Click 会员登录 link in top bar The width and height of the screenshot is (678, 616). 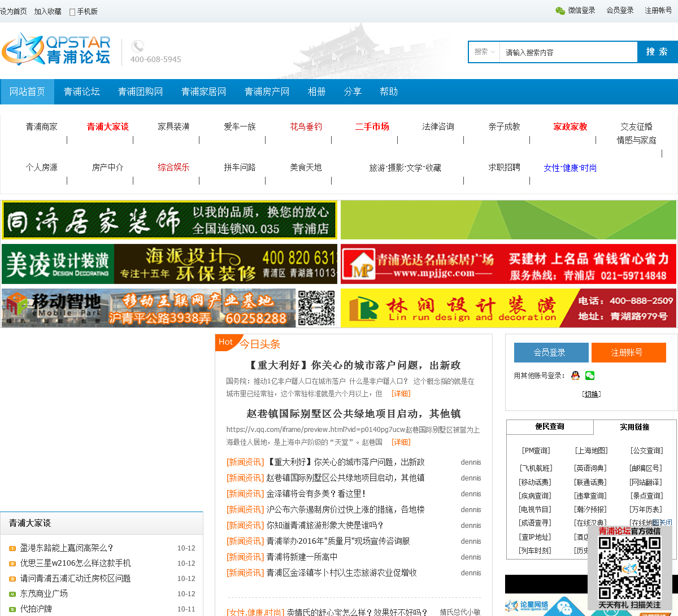(x=620, y=11)
